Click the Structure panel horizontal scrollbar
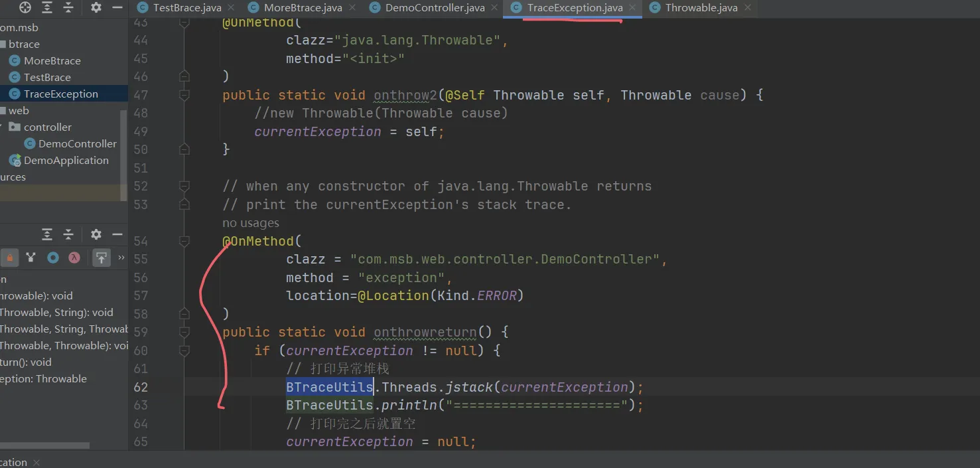The width and height of the screenshot is (980, 468). (x=44, y=445)
